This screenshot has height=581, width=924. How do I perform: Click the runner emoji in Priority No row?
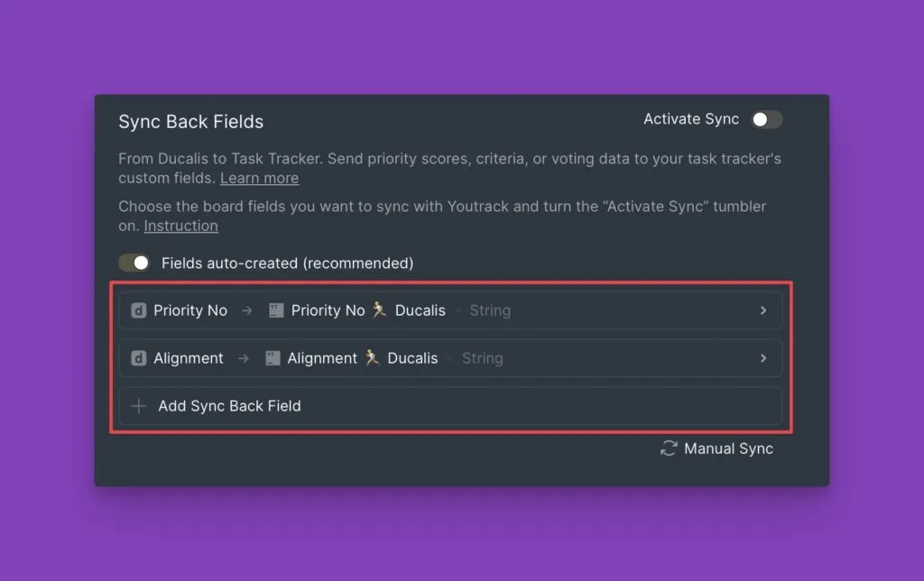(380, 310)
